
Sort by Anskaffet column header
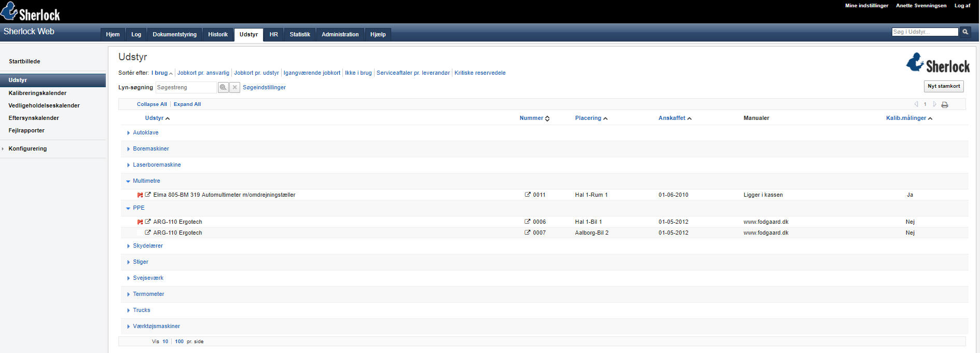tap(675, 118)
